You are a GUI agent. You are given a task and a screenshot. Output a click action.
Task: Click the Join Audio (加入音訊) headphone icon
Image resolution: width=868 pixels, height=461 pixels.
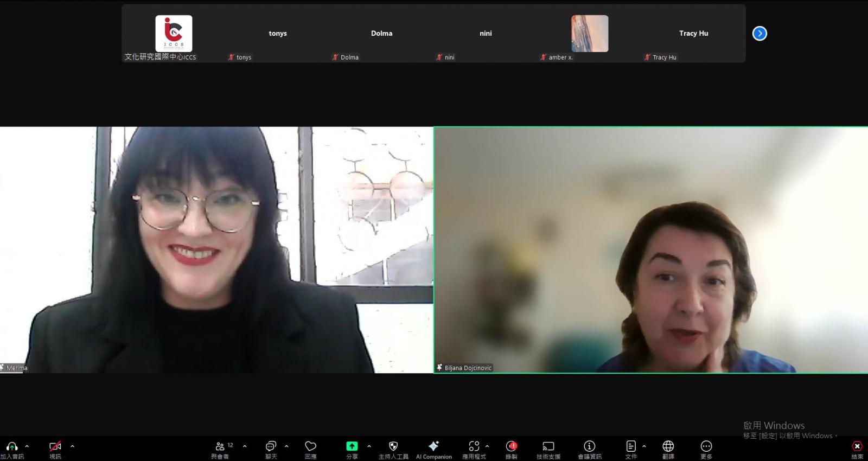pyautogui.click(x=11, y=446)
